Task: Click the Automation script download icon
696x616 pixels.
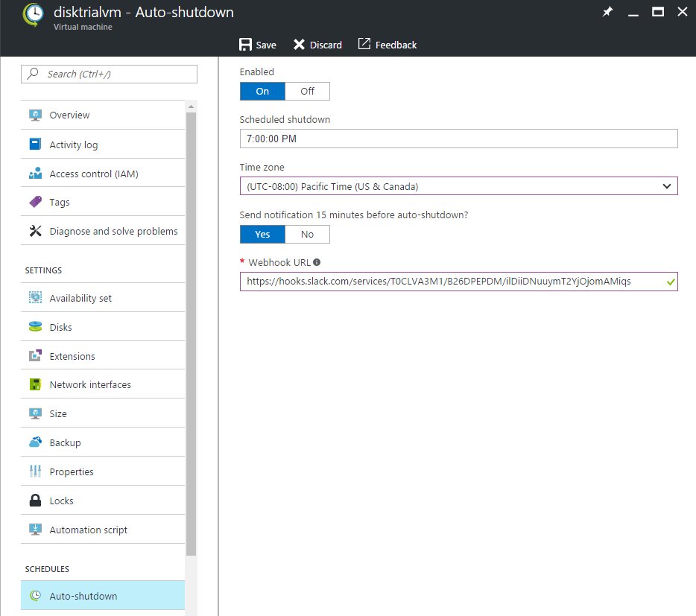Action: [35, 530]
